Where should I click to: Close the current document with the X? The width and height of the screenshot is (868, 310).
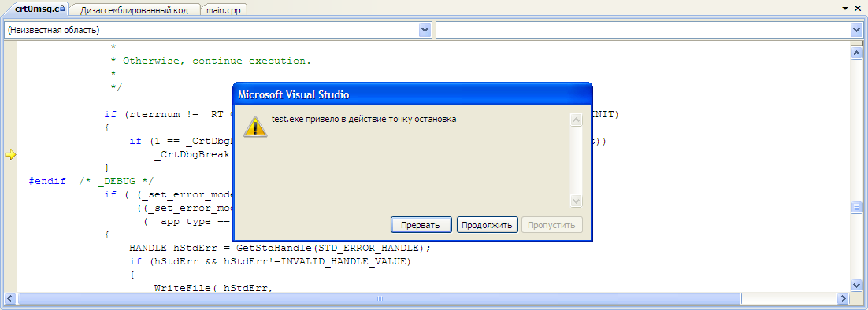pos(858,9)
